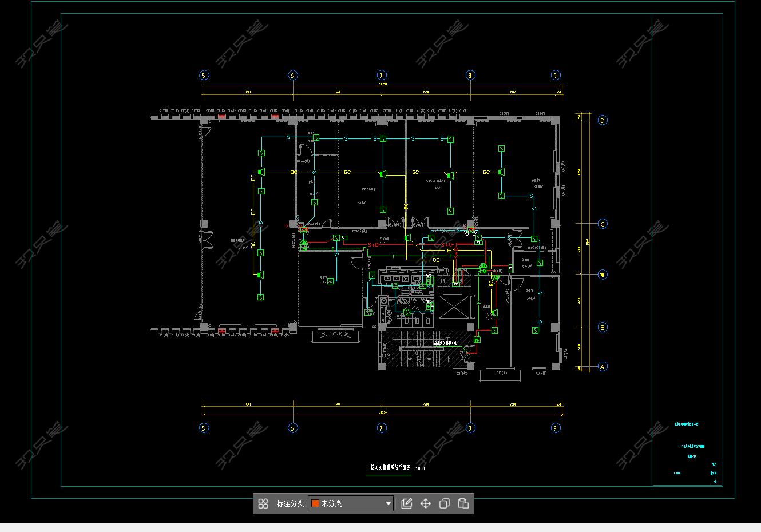Click the 标注分类 label in toolbar
The width and height of the screenshot is (761, 532).
290,503
